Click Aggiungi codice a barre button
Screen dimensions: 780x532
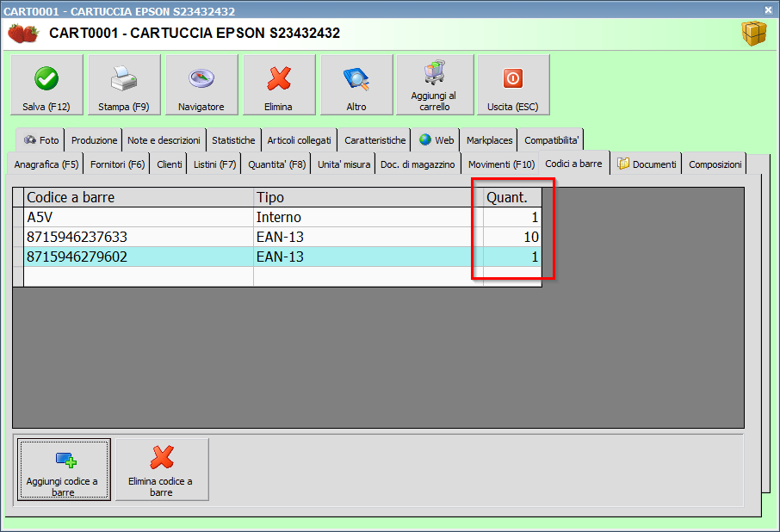64,469
